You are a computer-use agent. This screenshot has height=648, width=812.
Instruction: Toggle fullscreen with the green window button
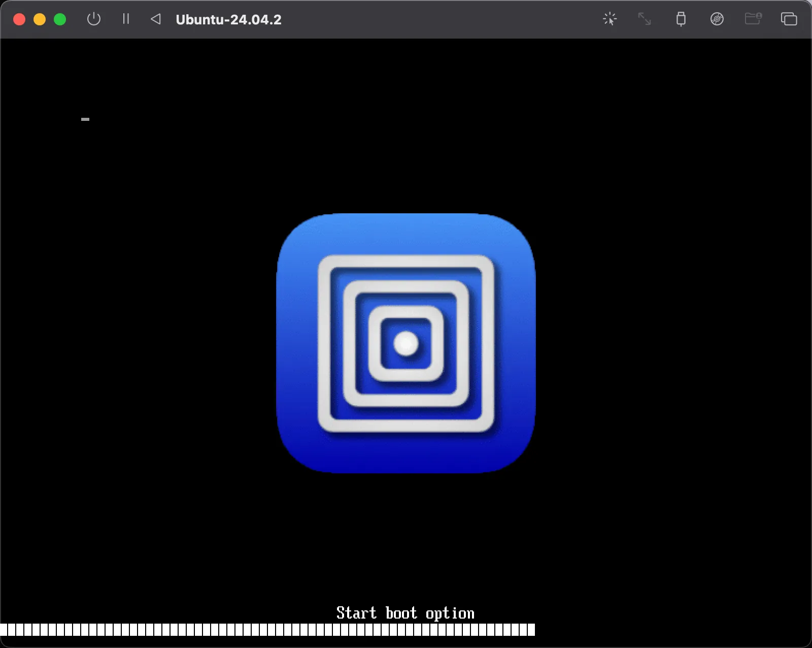point(60,19)
